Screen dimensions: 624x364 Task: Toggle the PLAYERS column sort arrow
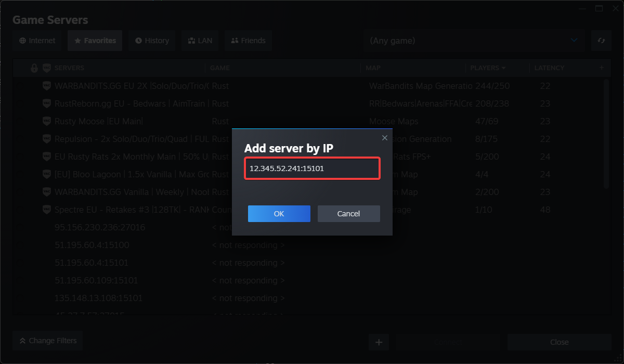click(x=502, y=68)
